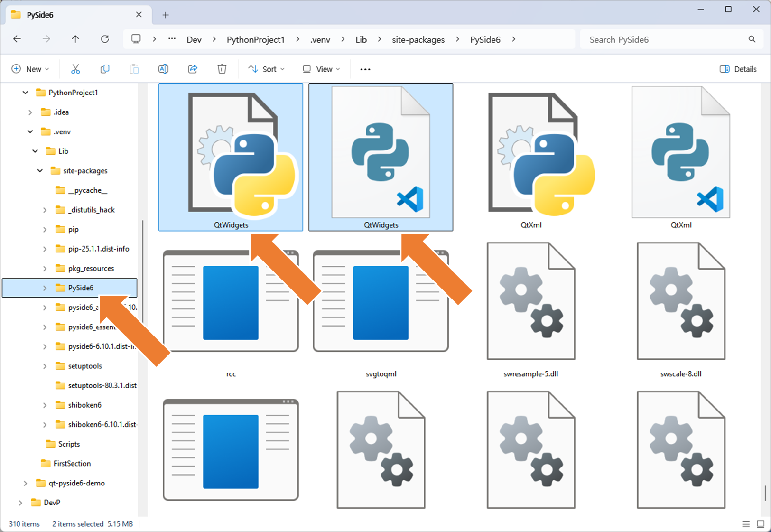The image size is (771, 532).
Task: Select the PySide6 tab
Action: [78, 15]
